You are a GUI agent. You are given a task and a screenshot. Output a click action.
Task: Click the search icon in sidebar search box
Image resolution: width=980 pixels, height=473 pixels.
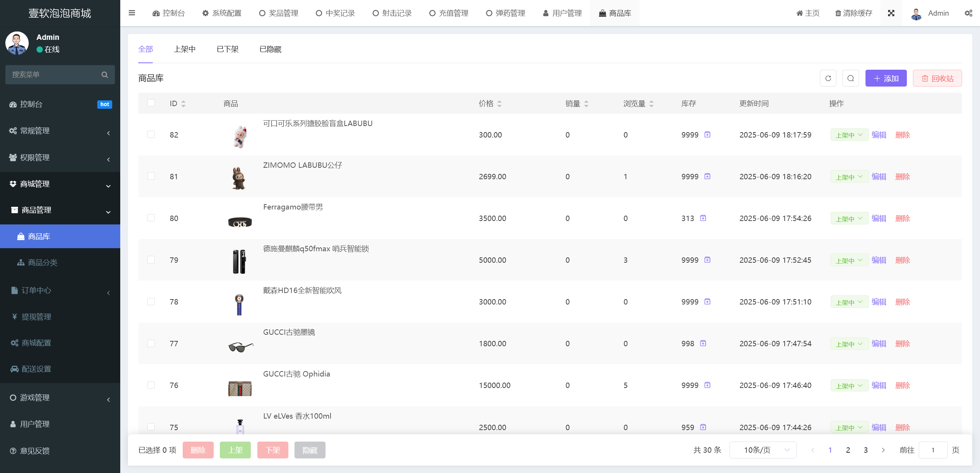pos(104,74)
